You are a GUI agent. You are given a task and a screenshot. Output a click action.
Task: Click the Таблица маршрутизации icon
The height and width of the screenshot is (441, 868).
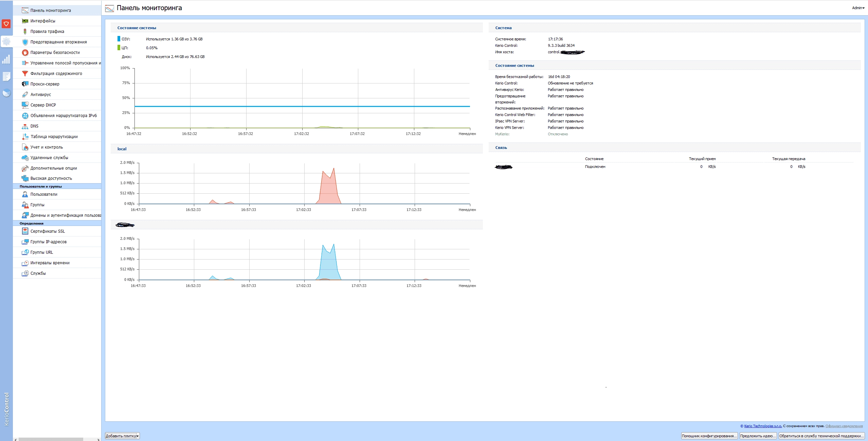tap(25, 137)
